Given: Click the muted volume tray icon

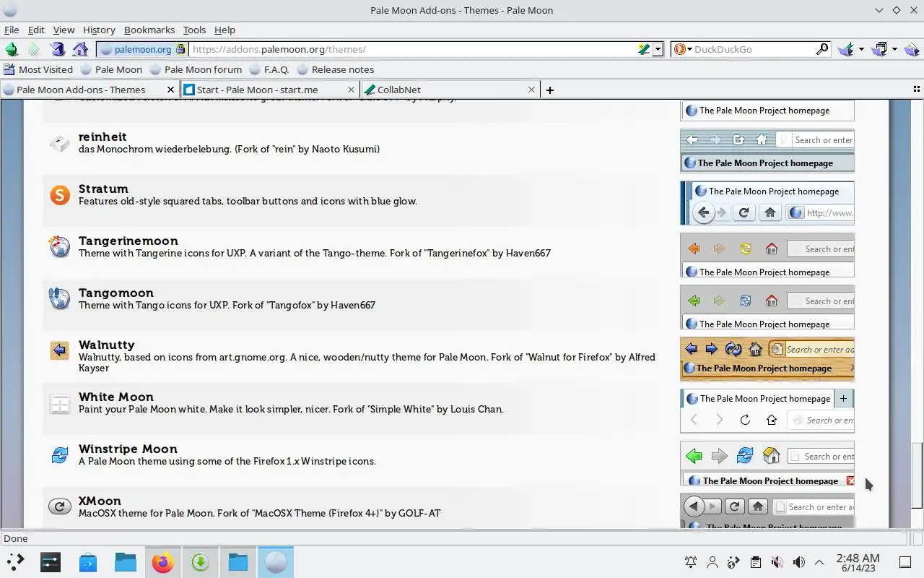Looking at the screenshot, I should [x=777, y=562].
